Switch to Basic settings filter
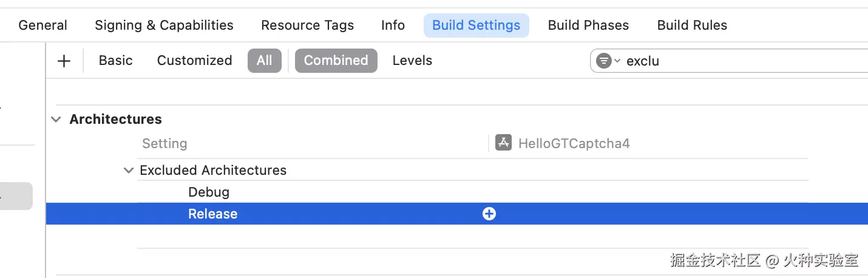868x278 pixels. [115, 61]
